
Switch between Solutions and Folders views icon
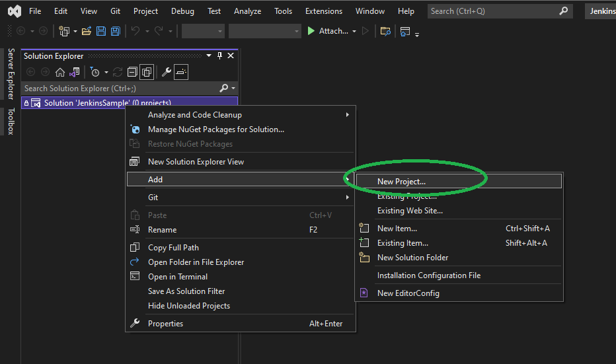tap(74, 72)
